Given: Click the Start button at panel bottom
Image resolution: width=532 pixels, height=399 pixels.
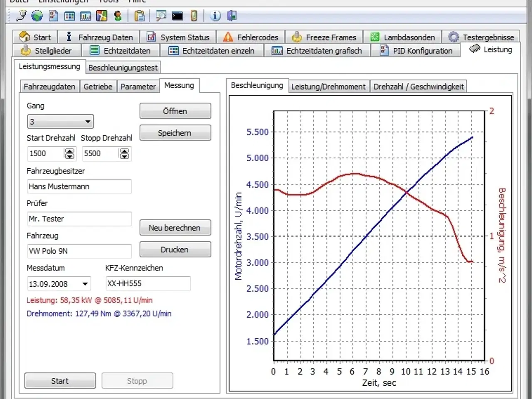Looking at the screenshot, I should [x=60, y=381].
